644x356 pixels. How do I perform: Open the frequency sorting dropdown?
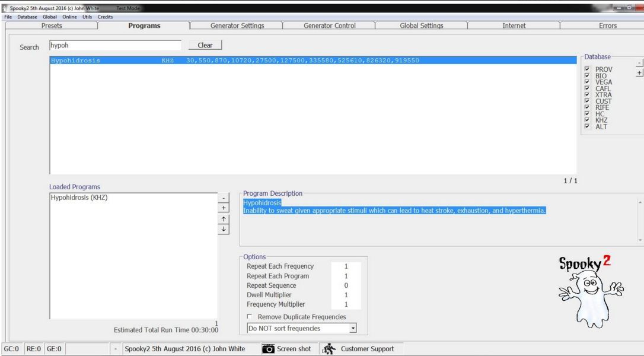click(353, 328)
